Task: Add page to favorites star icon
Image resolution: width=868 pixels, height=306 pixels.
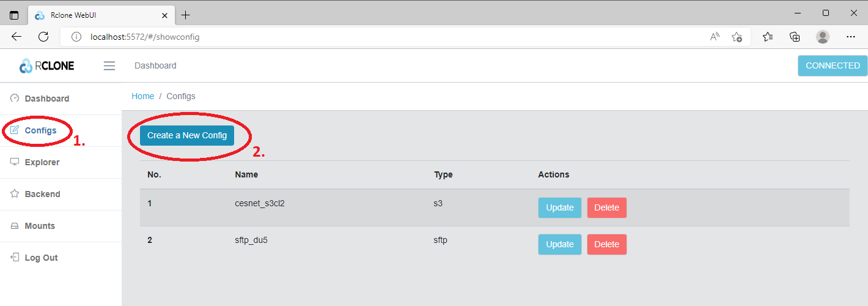Action: pos(737,37)
